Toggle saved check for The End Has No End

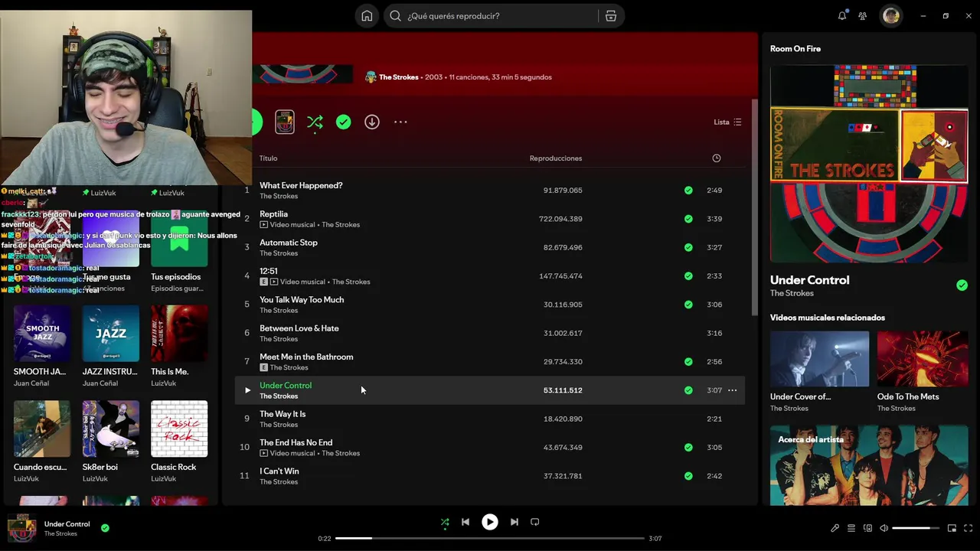[x=688, y=448]
